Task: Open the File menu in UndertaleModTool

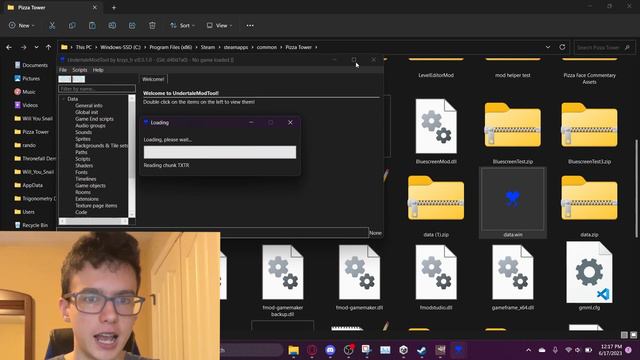Action: click(63, 70)
